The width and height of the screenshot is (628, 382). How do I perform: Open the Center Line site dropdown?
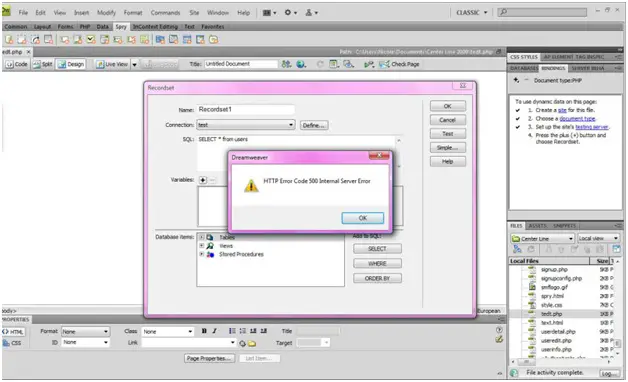pos(542,239)
